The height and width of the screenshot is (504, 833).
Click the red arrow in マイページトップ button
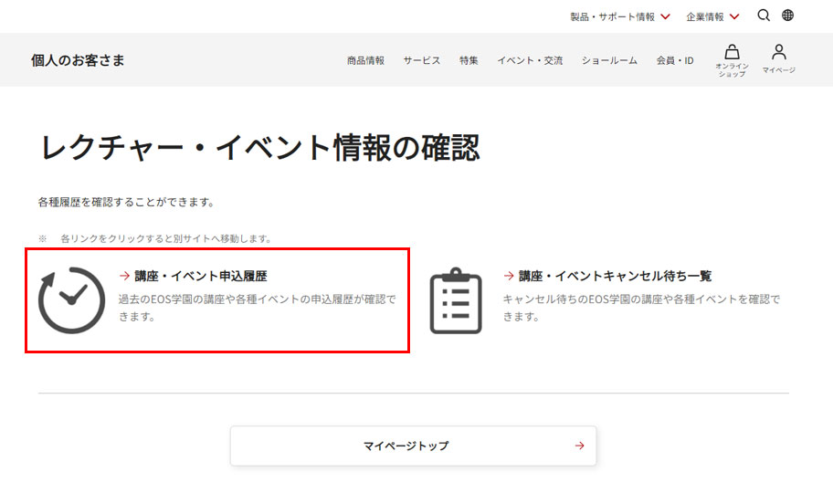(579, 446)
